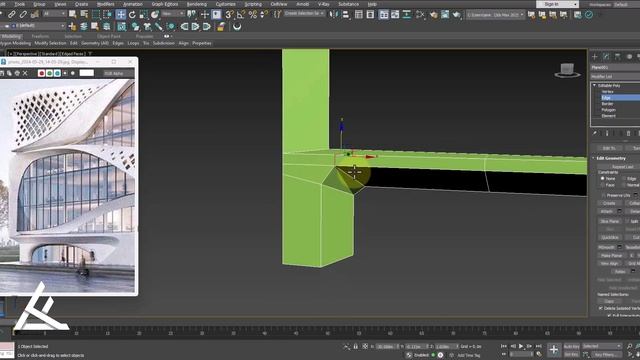
Task: Open the View reference coordinate dropdown
Action: (173, 14)
